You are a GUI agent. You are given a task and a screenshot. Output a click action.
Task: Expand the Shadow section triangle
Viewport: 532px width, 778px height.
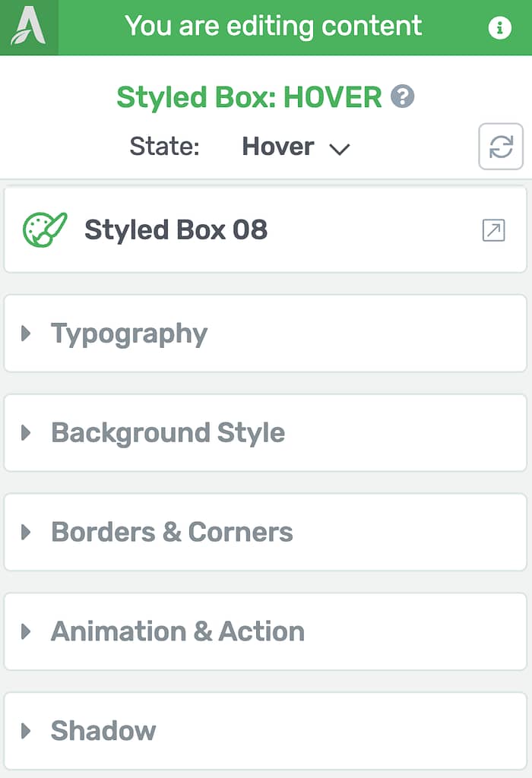(27, 730)
